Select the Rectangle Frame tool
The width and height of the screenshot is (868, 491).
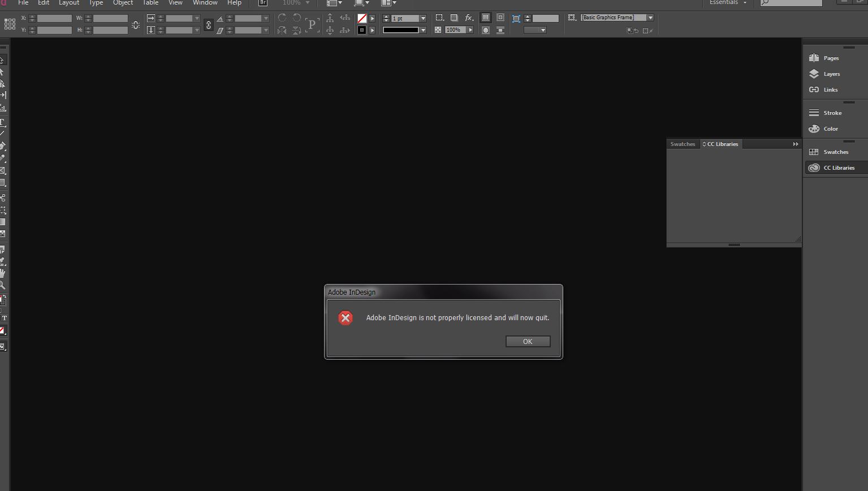click(2, 170)
